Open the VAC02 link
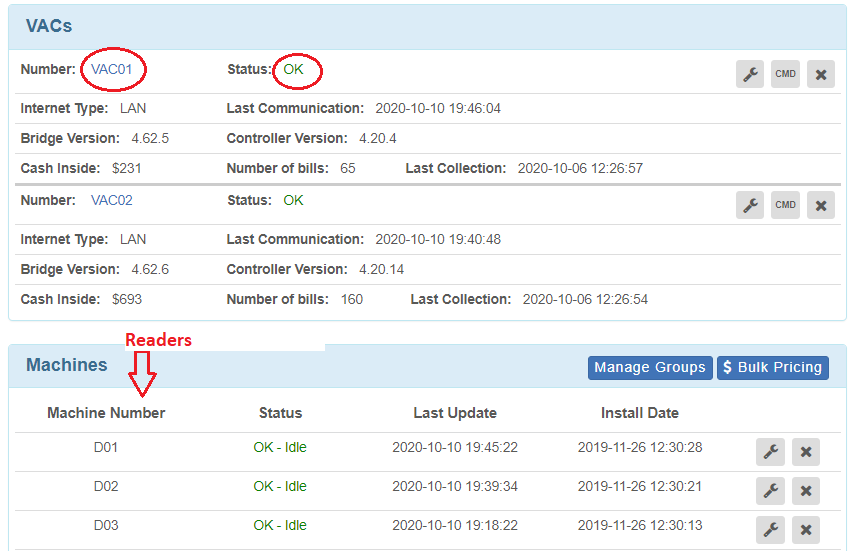853x551 pixels. click(112, 200)
